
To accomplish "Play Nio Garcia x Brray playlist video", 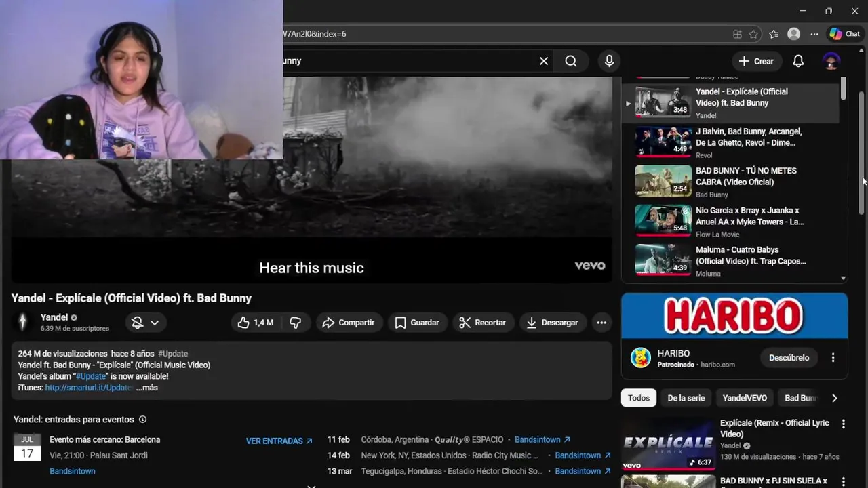I will coord(730,222).
